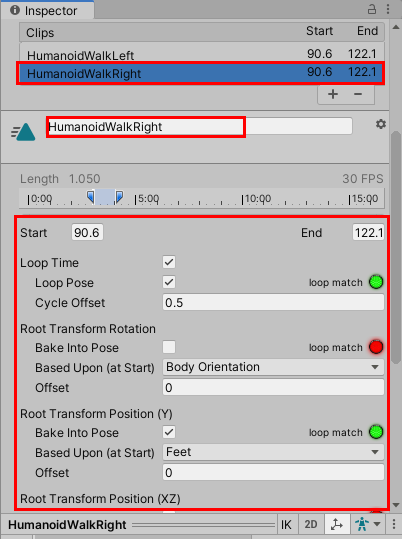Toggle the Loop Pose checkbox
Image resolution: width=402 pixels, height=539 pixels.
click(x=169, y=282)
